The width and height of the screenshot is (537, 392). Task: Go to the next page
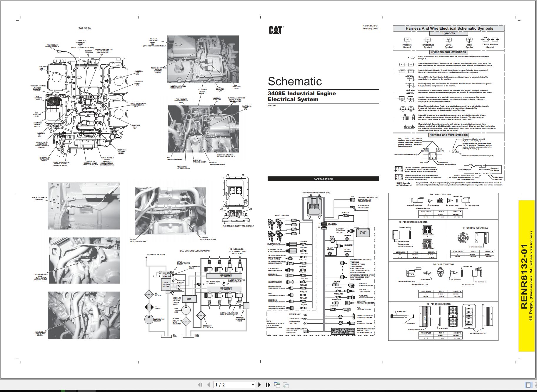pyautogui.click(x=259, y=385)
